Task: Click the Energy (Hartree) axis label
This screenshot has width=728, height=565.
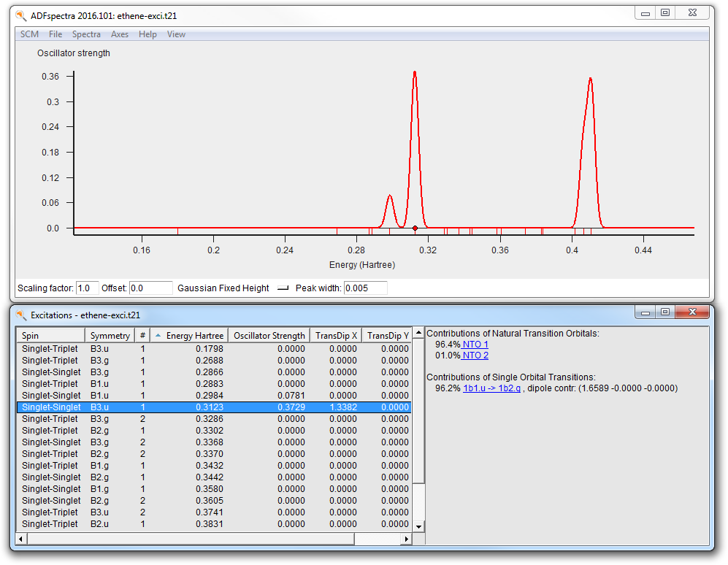Action: [362, 265]
